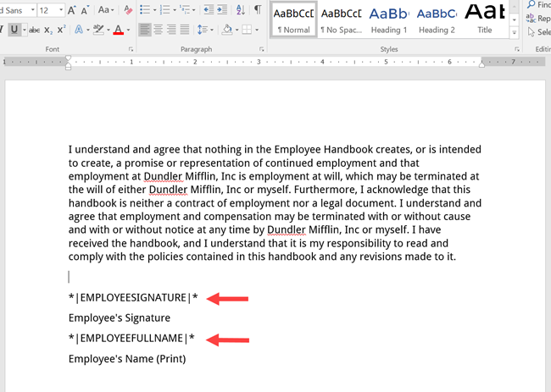Apply the Title style
Screen dimensions: 551x392
tap(484, 19)
